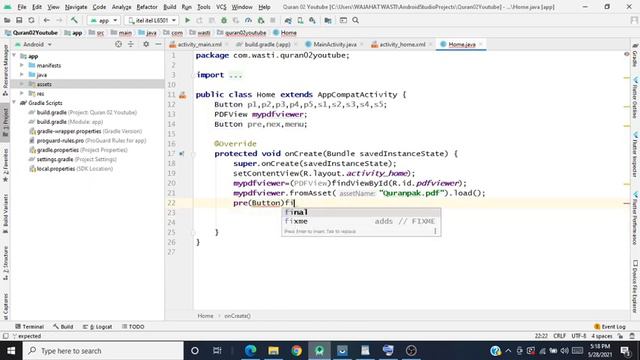Open the itel L6501 device dropdown

(x=152, y=20)
